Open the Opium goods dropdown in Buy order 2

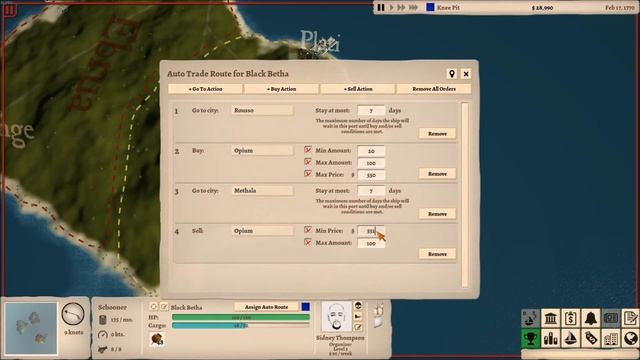pos(262,151)
